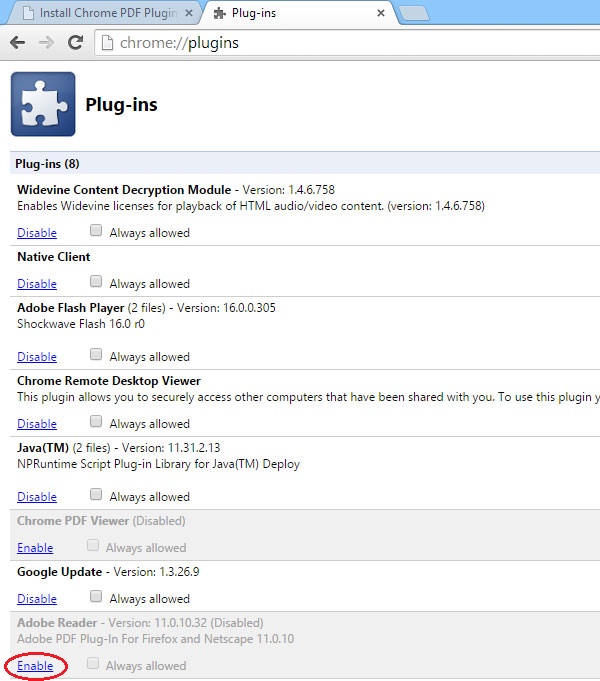Open a new tab with the new-tab button

415,14
